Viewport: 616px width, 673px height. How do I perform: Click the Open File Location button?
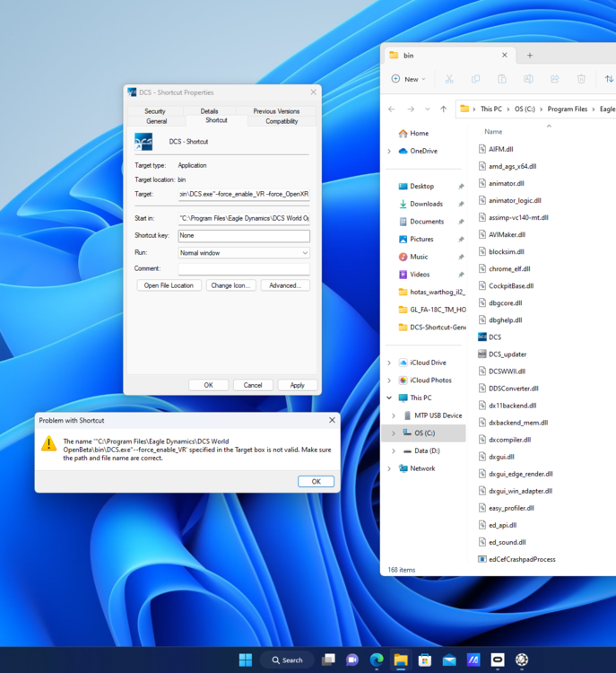169,285
